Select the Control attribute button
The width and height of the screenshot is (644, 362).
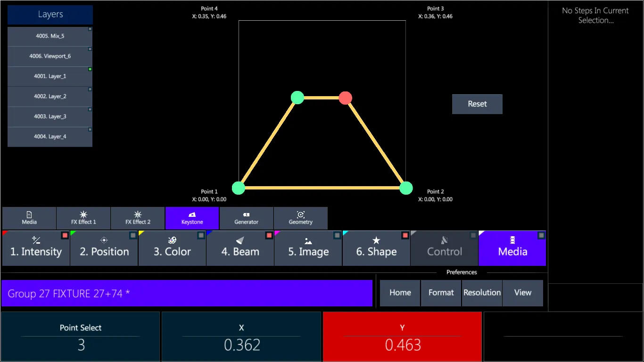coord(445,248)
